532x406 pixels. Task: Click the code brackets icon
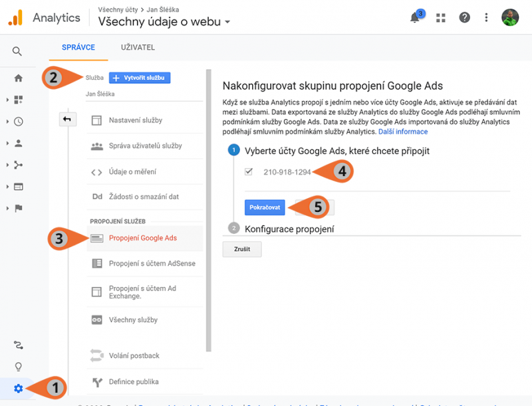pyautogui.click(x=96, y=173)
